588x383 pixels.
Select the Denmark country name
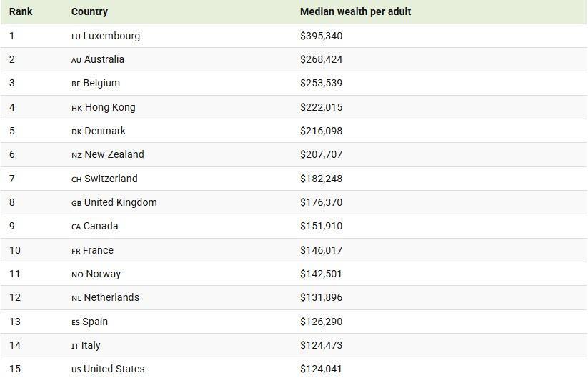tap(105, 131)
